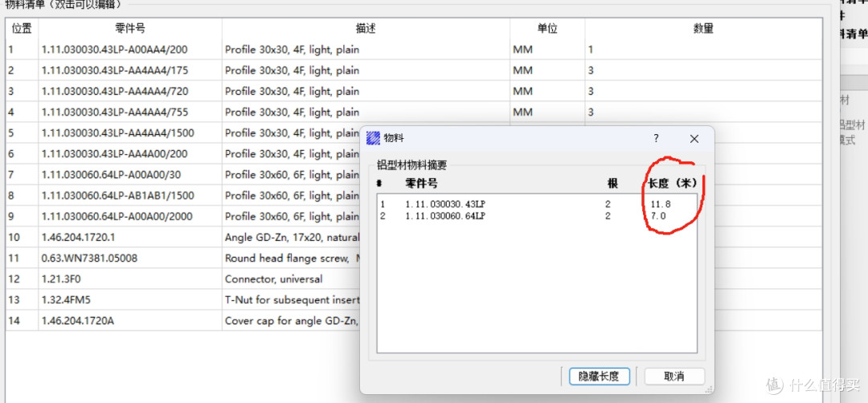
Task: Close the 物料 dialog window
Action: point(694,139)
